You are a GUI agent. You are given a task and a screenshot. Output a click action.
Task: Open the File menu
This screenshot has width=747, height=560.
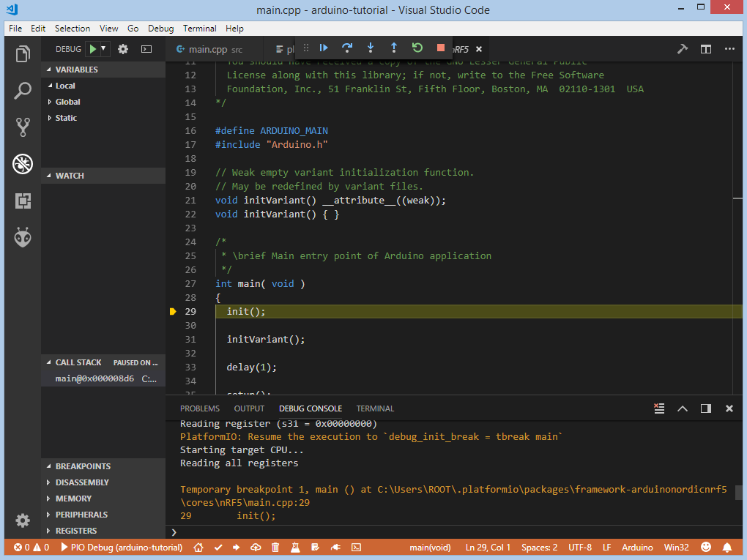pos(15,28)
